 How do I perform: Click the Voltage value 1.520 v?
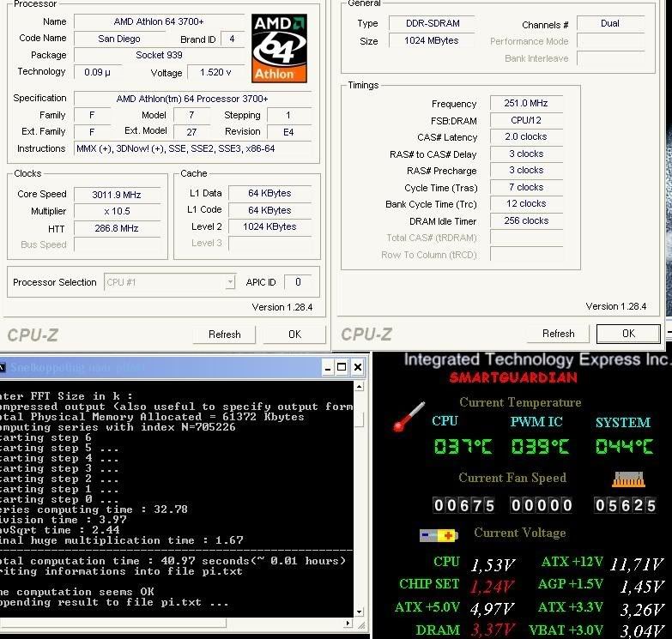(215, 72)
